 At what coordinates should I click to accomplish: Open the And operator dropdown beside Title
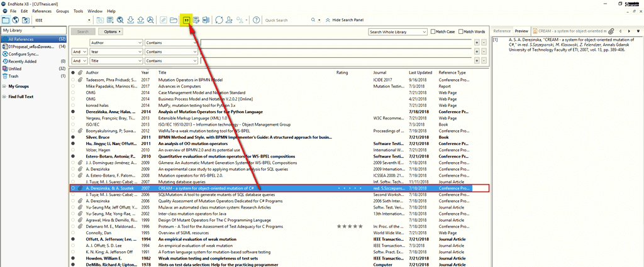click(x=80, y=61)
